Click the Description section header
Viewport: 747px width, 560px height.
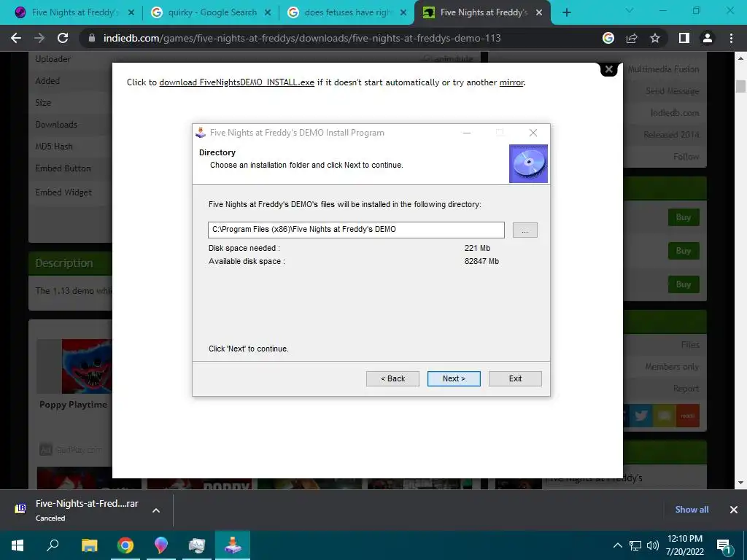click(70, 263)
